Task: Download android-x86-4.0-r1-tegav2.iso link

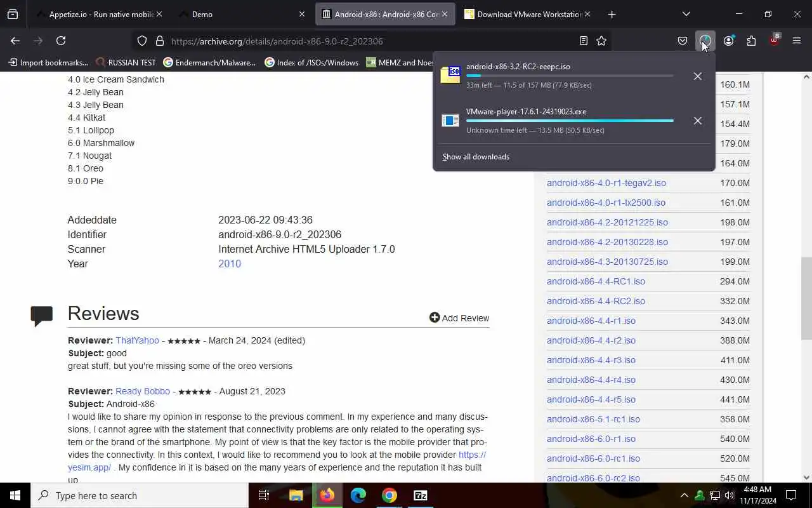Action: coord(606,183)
